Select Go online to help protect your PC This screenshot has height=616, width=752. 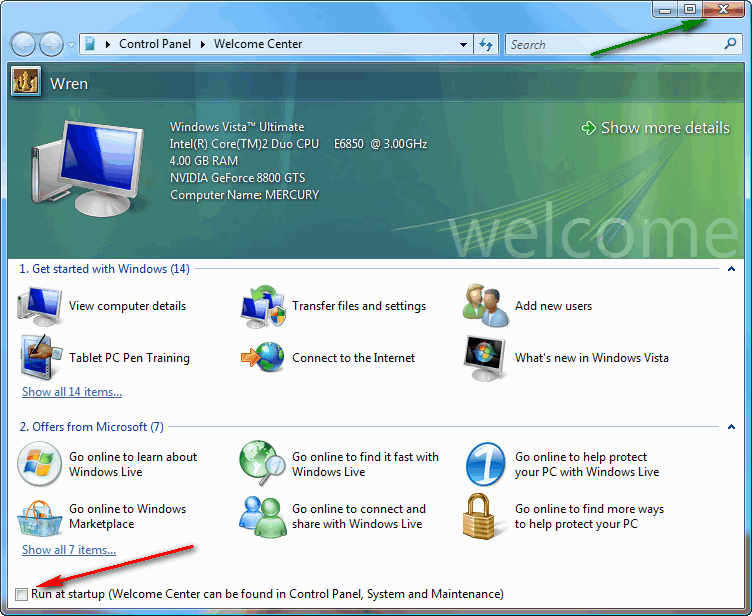point(587,464)
